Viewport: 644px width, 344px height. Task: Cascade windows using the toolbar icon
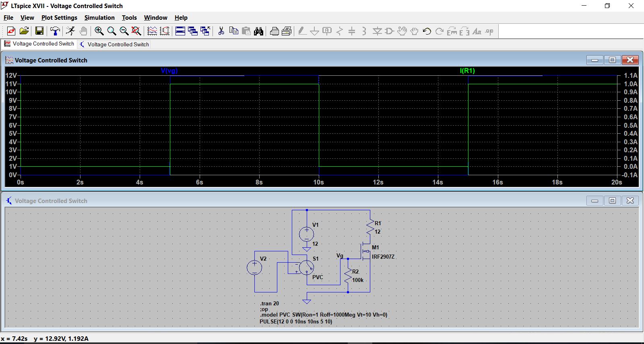(193, 31)
